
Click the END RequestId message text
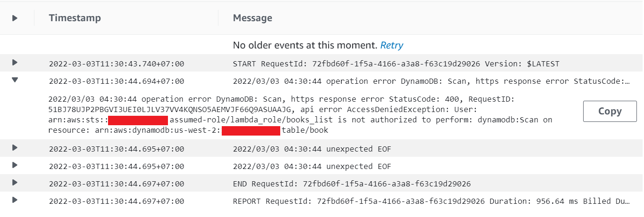[x=351, y=184]
